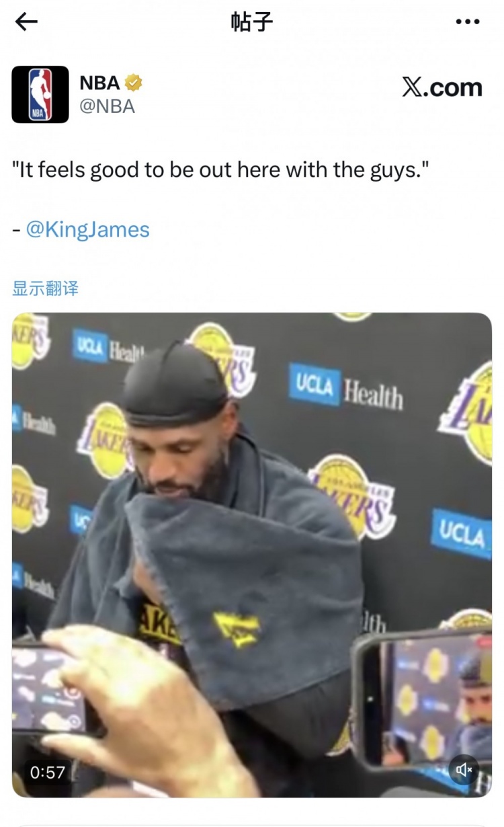504x827 pixels.
Task: Tap the recording phone at the video's bottom right
Action: 422,699
